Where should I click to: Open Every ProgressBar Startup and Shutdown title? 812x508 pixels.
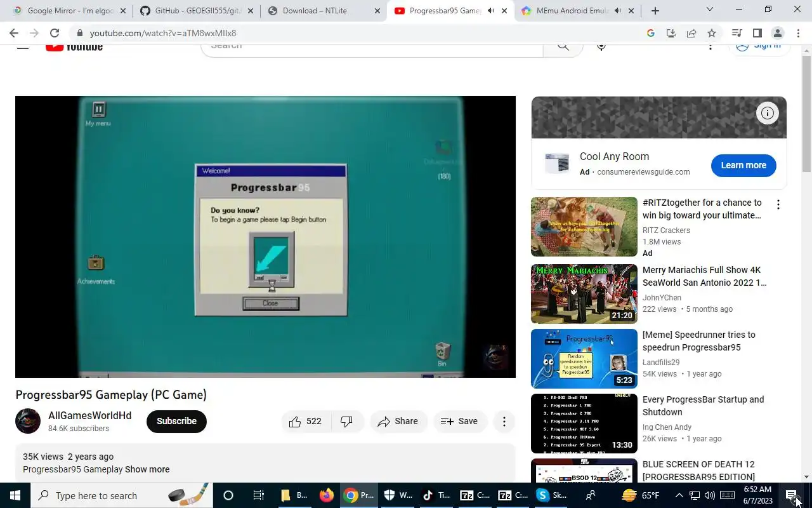(704, 406)
